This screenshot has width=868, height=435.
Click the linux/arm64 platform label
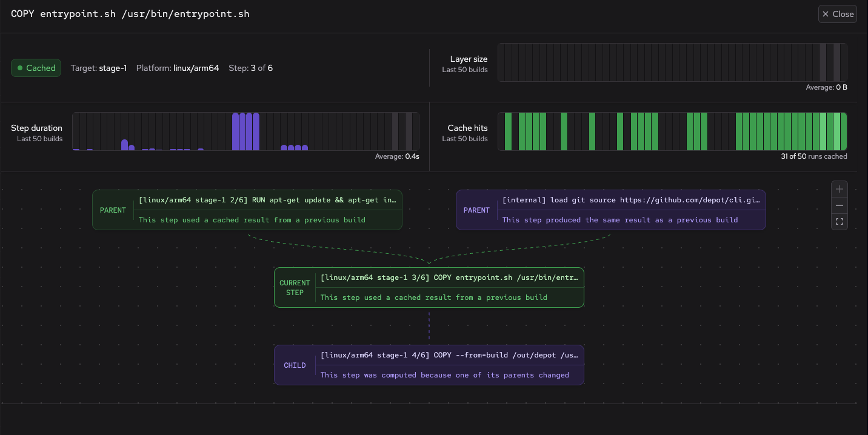(x=195, y=68)
